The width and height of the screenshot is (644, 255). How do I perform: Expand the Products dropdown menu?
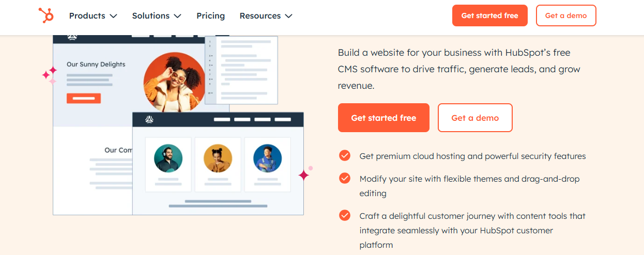(93, 16)
